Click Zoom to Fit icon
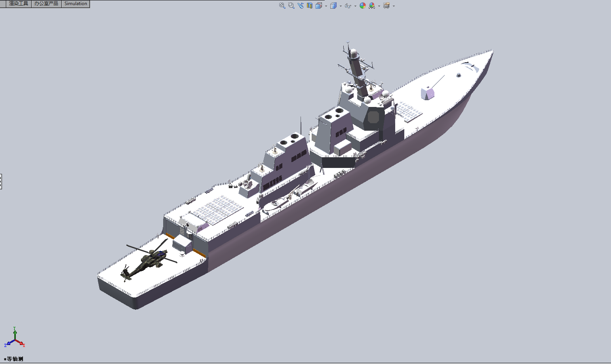 click(x=282, y=6)
